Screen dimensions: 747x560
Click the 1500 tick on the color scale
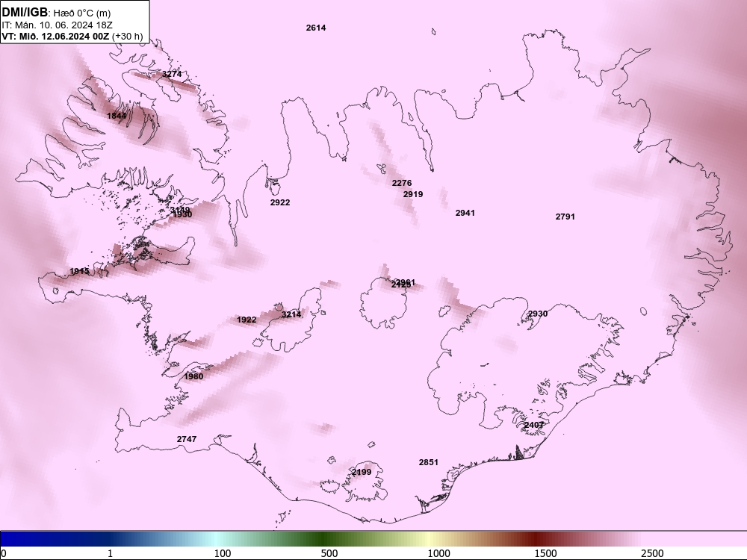point(545,553)
